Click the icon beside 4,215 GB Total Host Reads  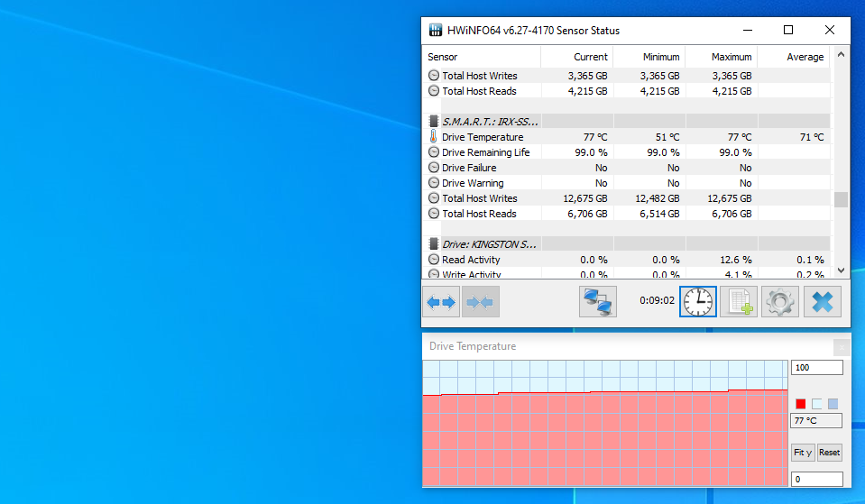click(x=434, y=91)
